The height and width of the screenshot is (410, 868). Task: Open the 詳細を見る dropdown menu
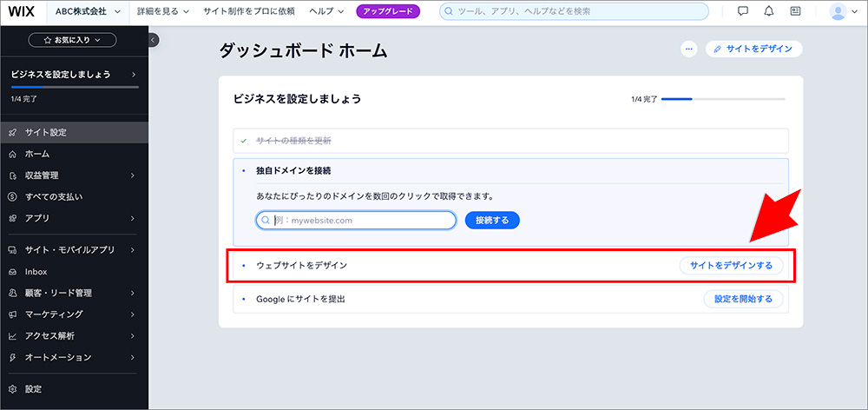click(x=163, y=11)
